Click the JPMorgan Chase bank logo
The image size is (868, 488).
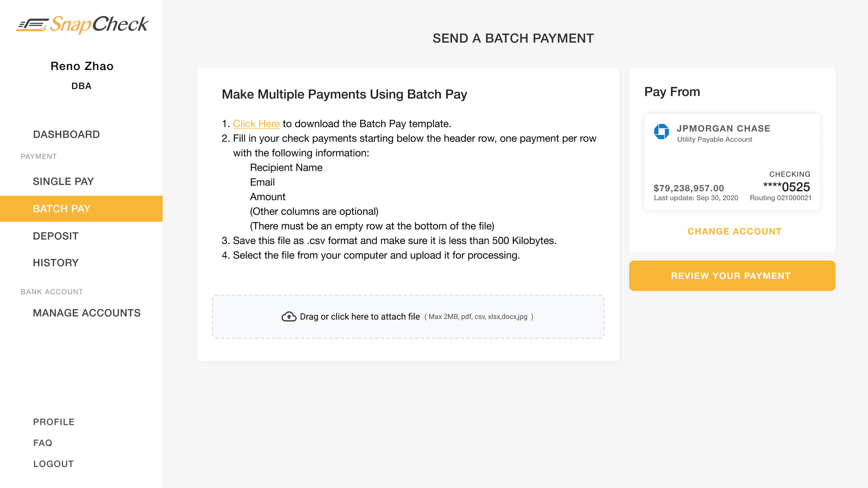point(661,132)
